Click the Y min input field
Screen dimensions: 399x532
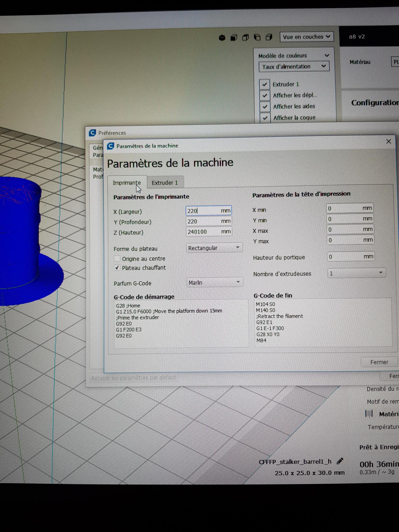350,219
